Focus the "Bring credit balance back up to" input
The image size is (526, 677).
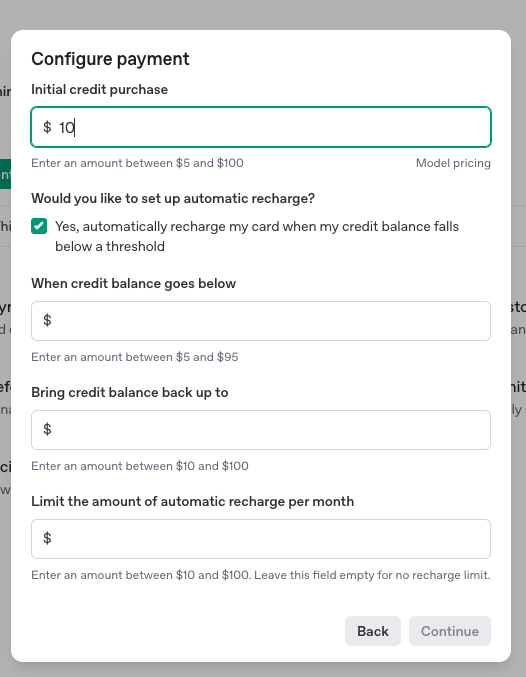(x=261, y=430)
